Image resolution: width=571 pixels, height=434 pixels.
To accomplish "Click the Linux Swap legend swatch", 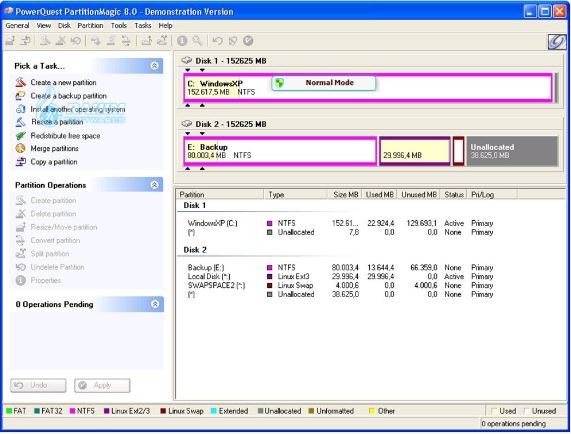I will coord(163,411).
